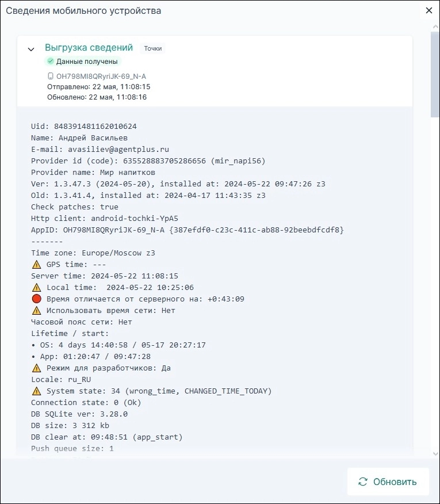Click warning icon beside Использовать время сети
The width and height of the screenshot is (440, 504).
[x=37, y=311]
